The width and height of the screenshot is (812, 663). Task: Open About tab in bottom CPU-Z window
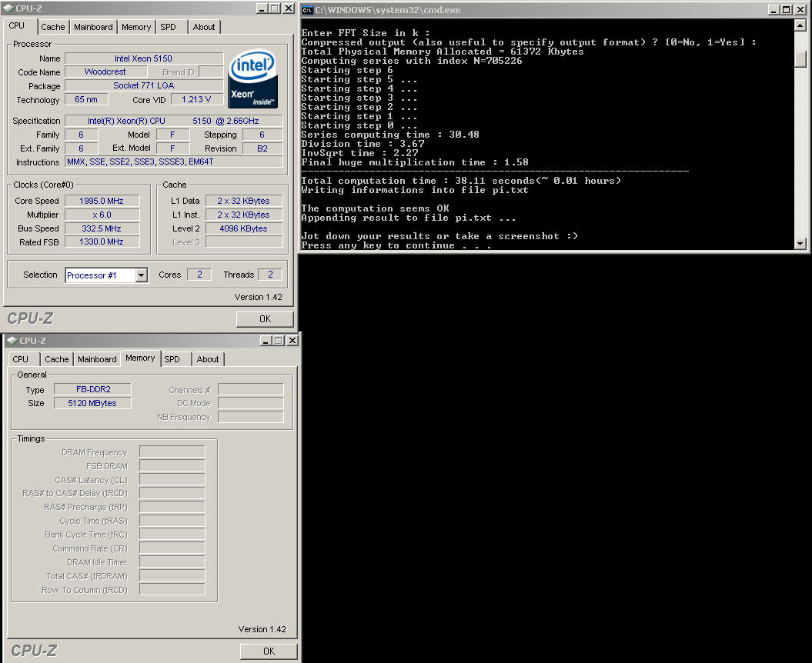(208, 359)
